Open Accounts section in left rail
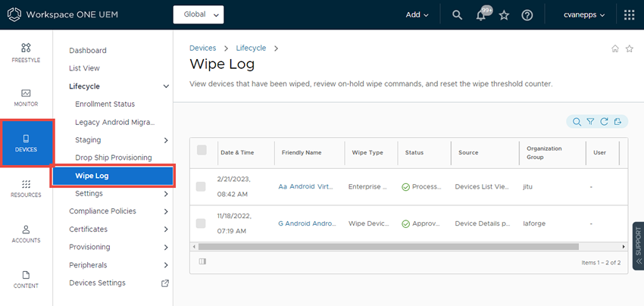 click(26, 233)
